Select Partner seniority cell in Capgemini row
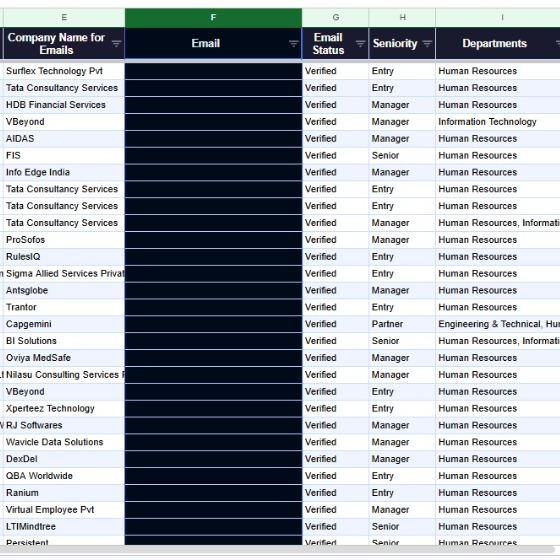 402,324
